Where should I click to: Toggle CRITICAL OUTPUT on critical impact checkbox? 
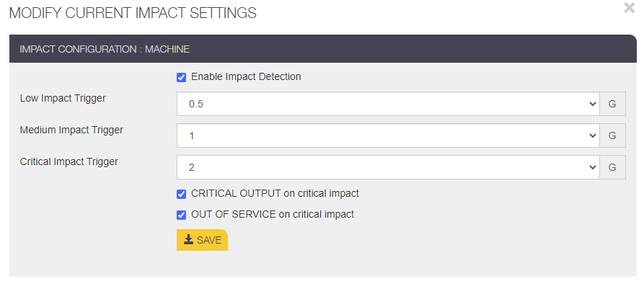coord(181,194)
